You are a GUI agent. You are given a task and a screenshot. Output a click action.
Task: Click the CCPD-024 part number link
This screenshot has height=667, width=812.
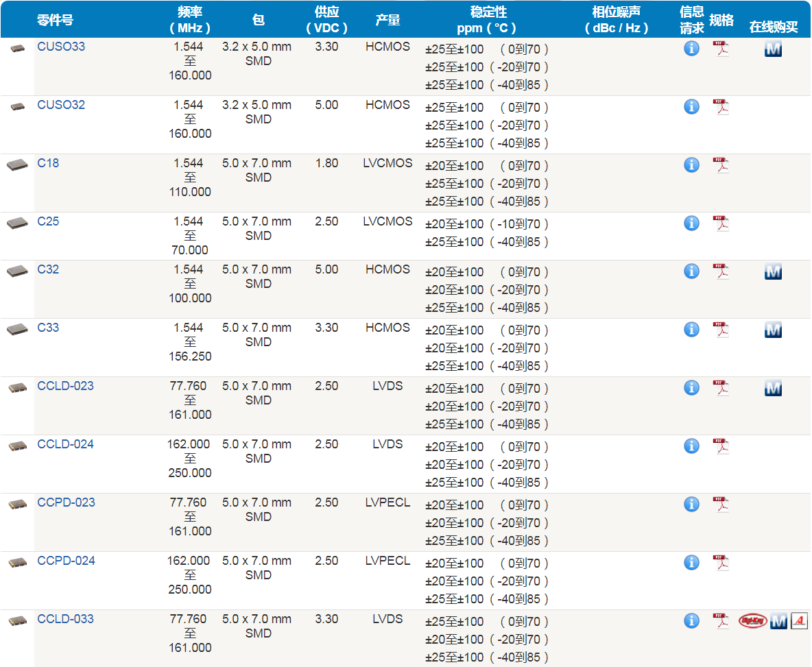[x=66, y=561]
